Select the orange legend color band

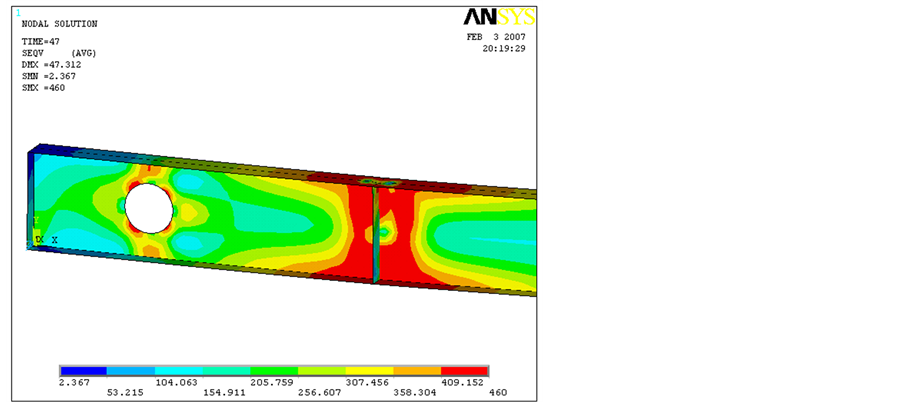coord(416,371)
